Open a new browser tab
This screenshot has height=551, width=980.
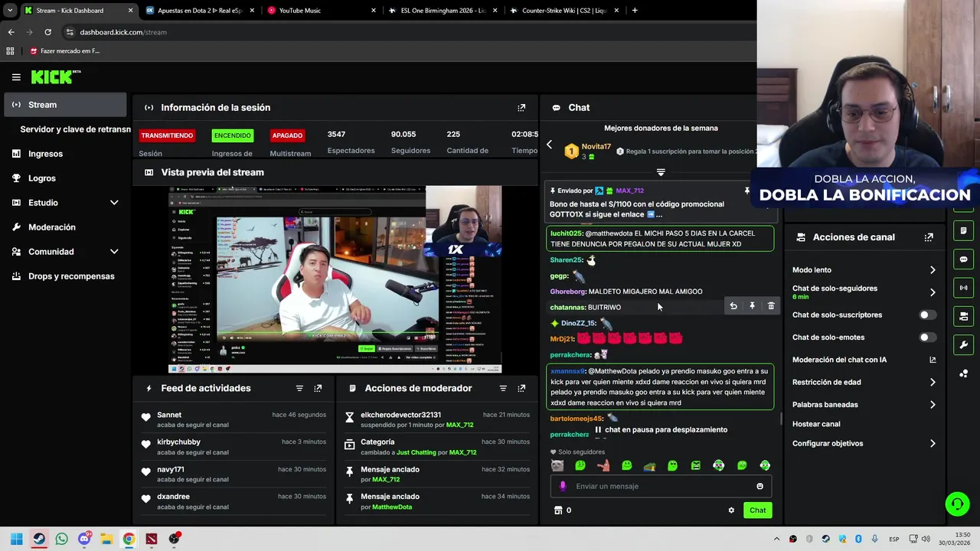(634, 11)
